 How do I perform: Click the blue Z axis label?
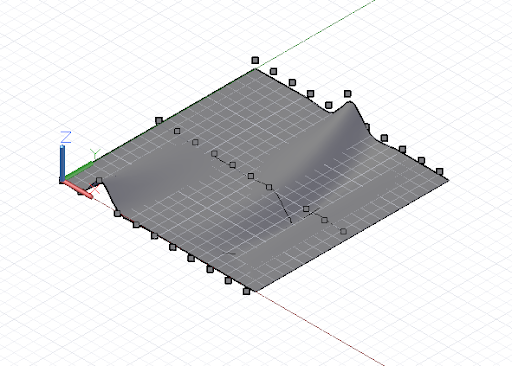click(x=66, y=137)
